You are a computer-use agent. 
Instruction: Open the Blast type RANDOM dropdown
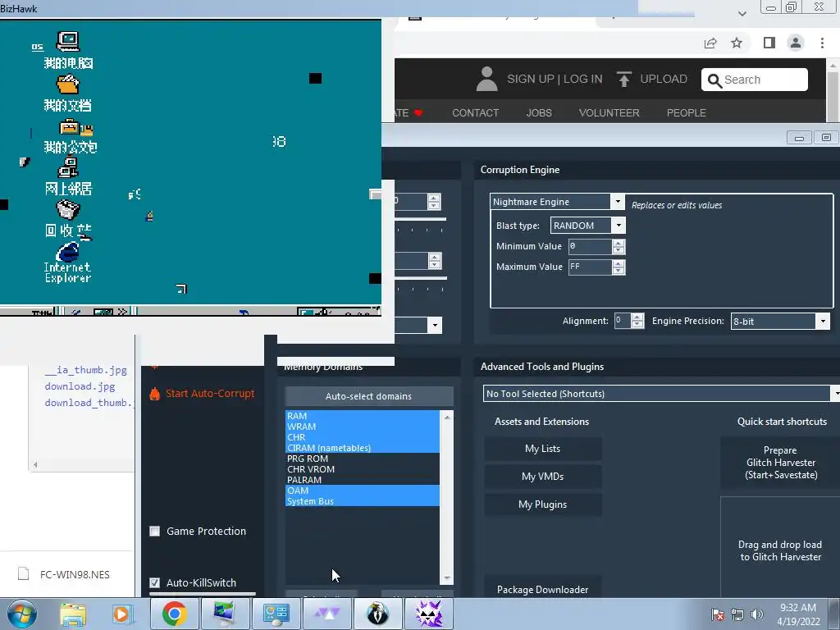pos(619,225)
